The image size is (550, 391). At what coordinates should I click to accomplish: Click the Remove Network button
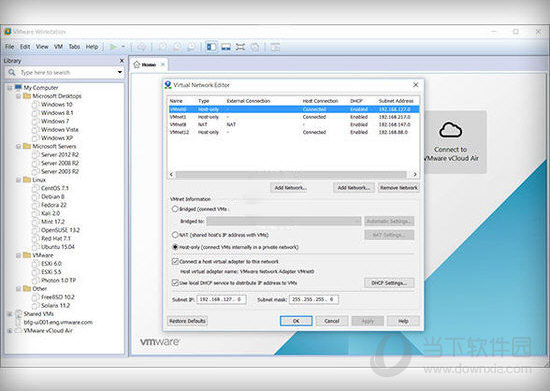coord(399,188)
